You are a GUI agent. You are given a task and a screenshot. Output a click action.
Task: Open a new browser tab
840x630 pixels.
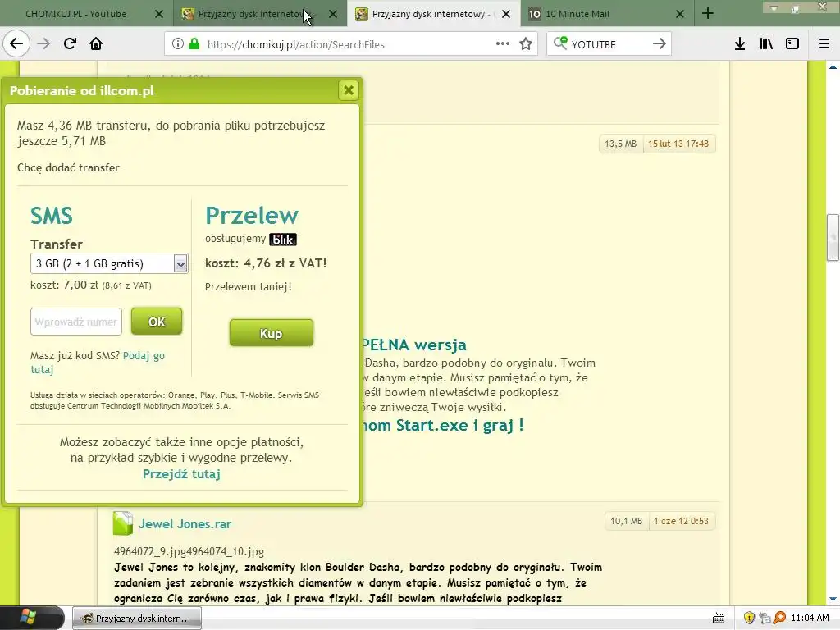tap(708, 14)
